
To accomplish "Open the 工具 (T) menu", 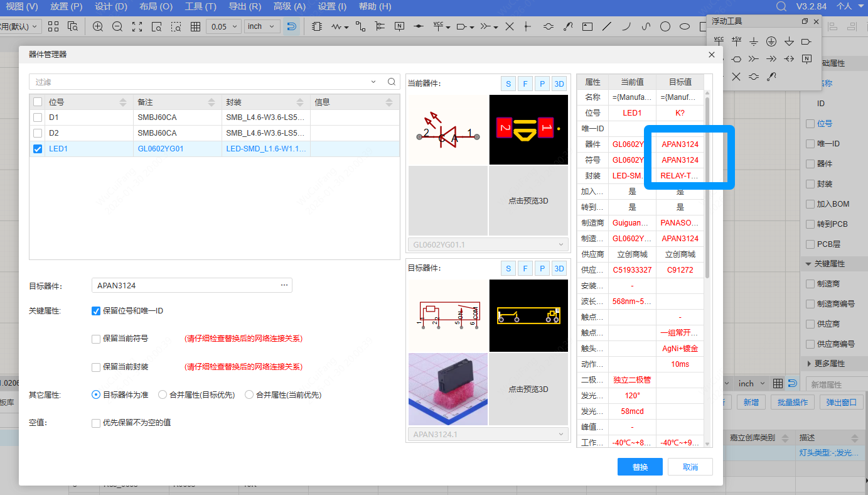I will pyautogui.click(x=200, y=6).
